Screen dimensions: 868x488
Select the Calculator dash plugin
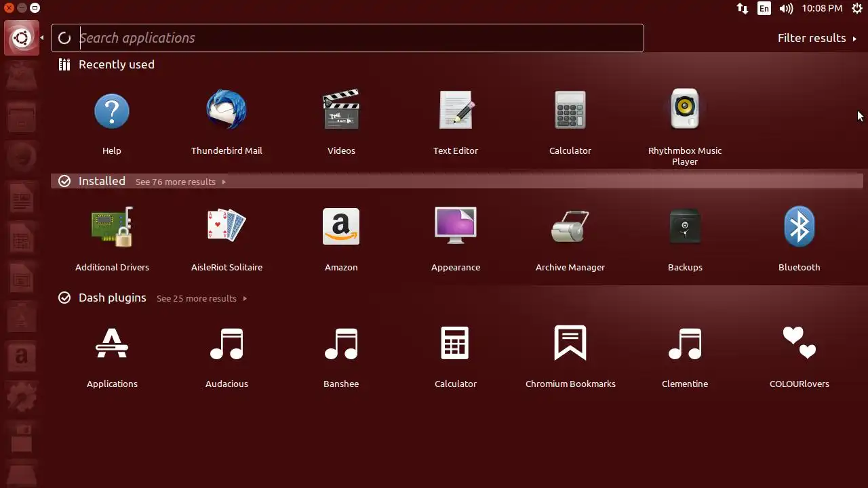[x=456, y=343]
